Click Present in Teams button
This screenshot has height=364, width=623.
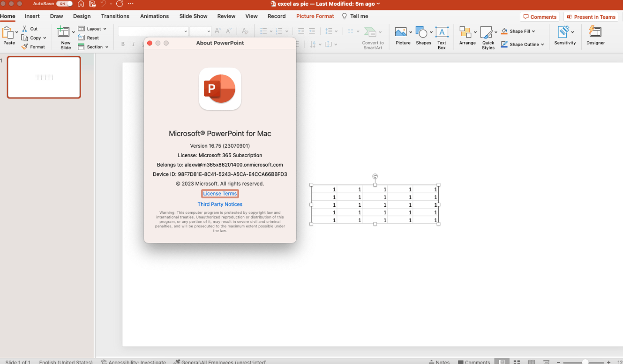[591, 17]
